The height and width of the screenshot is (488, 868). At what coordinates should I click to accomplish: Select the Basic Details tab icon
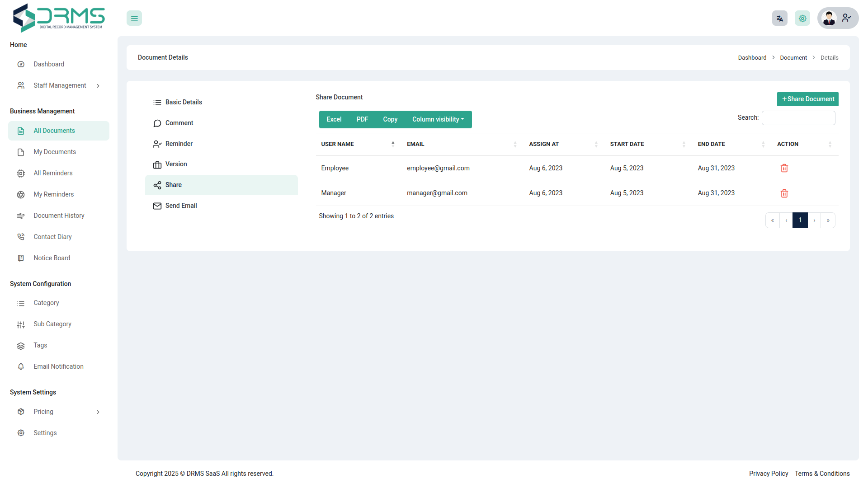point(157,102)
